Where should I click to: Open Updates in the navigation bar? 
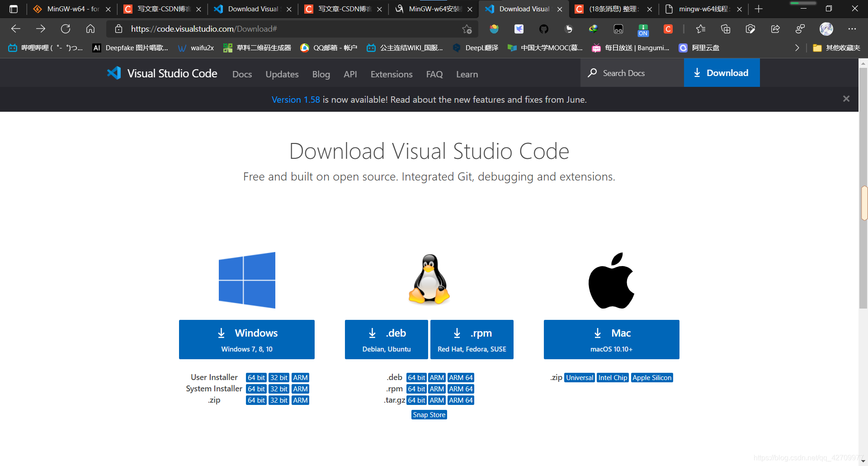point(282,74)
